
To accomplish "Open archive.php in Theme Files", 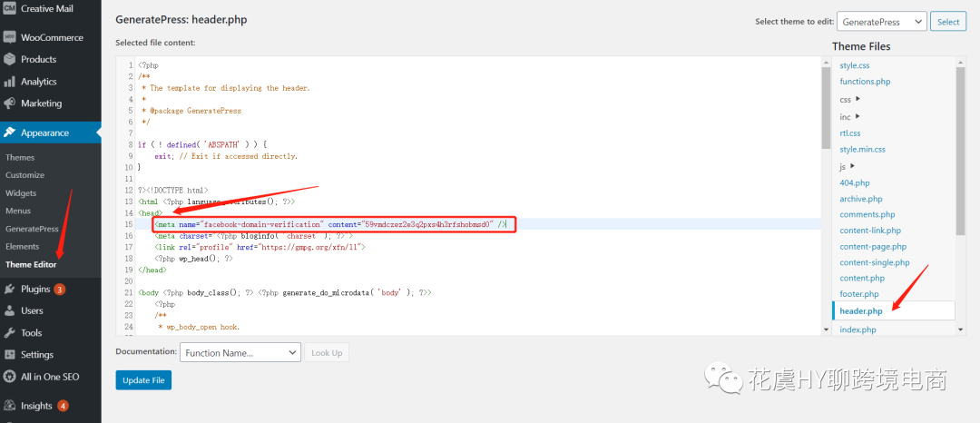I will [x=861, y=199].
